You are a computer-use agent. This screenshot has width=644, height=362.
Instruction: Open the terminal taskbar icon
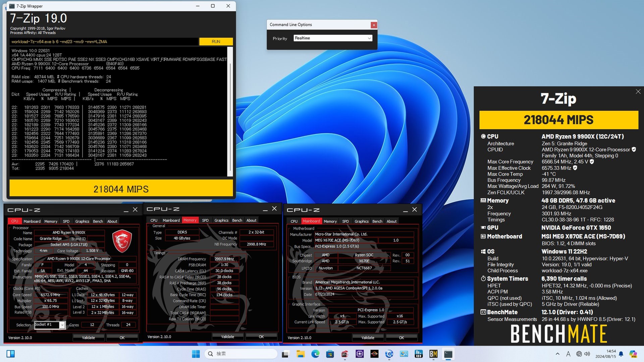pos(448,354)
